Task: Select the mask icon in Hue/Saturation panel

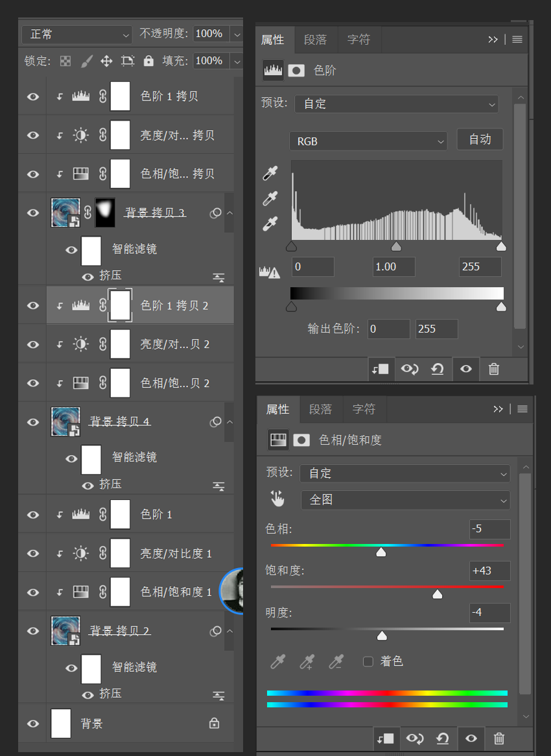Action: (x=301, y=440)
